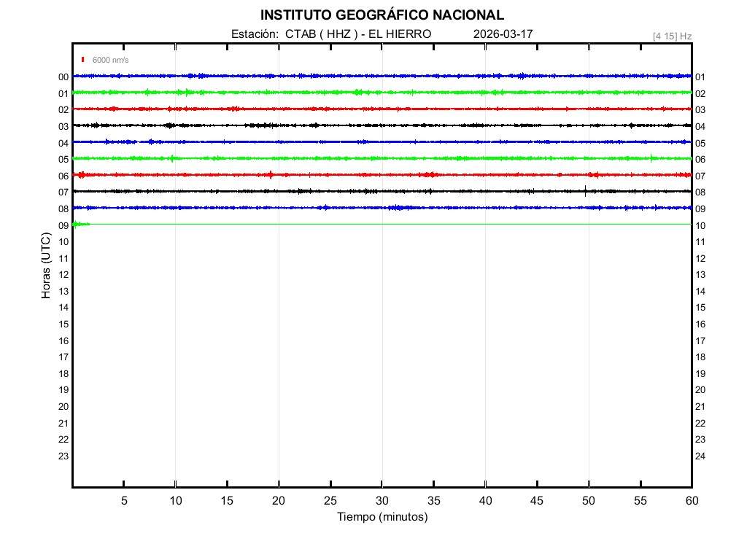747x560 pixels.
Task: Click hour 00 label on left axis
Action: (63, 77)
